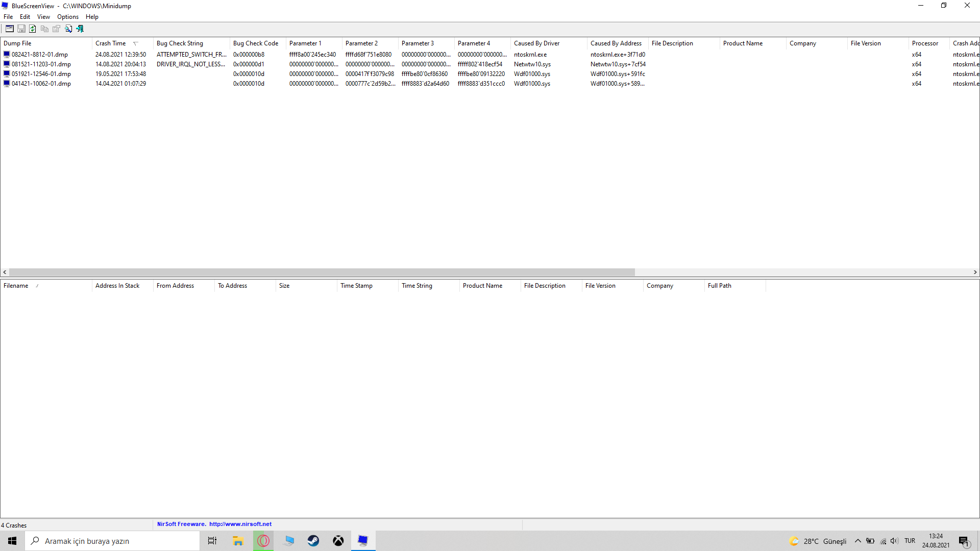980x551 pixels.
Task: Open Steam from the taskbar
Action: pyautogui.click(x=313, y=541)
